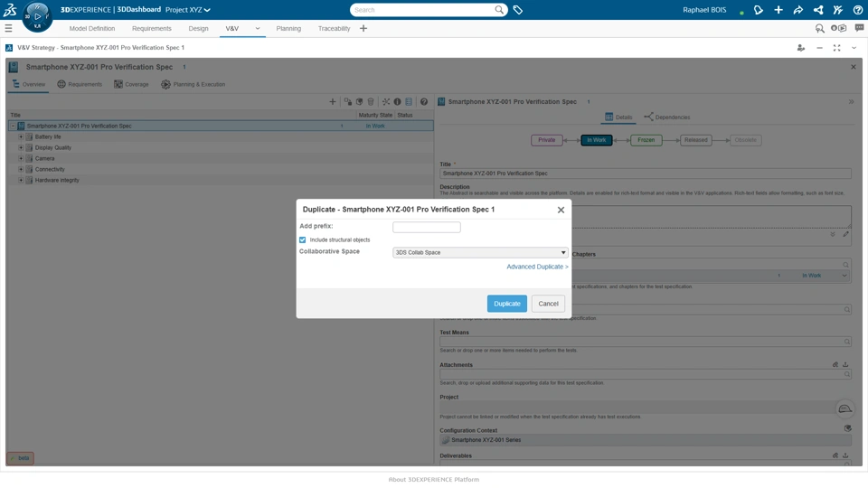
Task: Switch to Planning dashboard tab
Action: 288,28
